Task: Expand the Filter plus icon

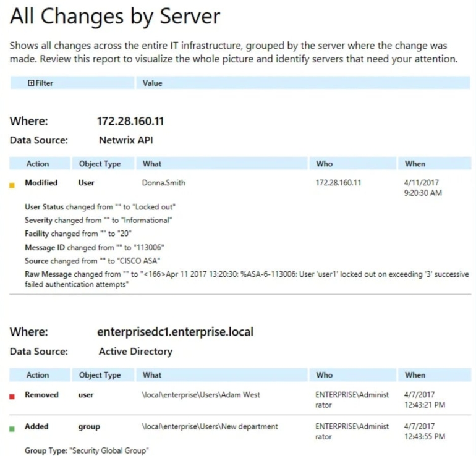Action: point(31,83)
